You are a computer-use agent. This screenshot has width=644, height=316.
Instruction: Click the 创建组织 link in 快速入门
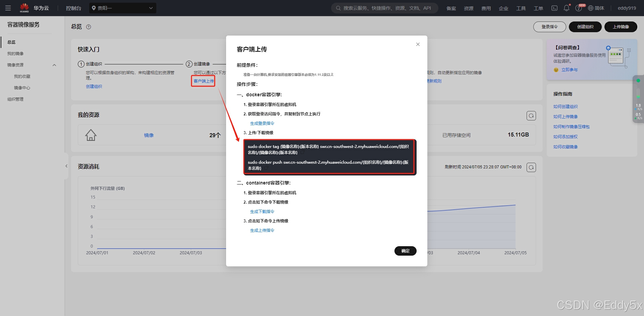(x=94, y=87)
